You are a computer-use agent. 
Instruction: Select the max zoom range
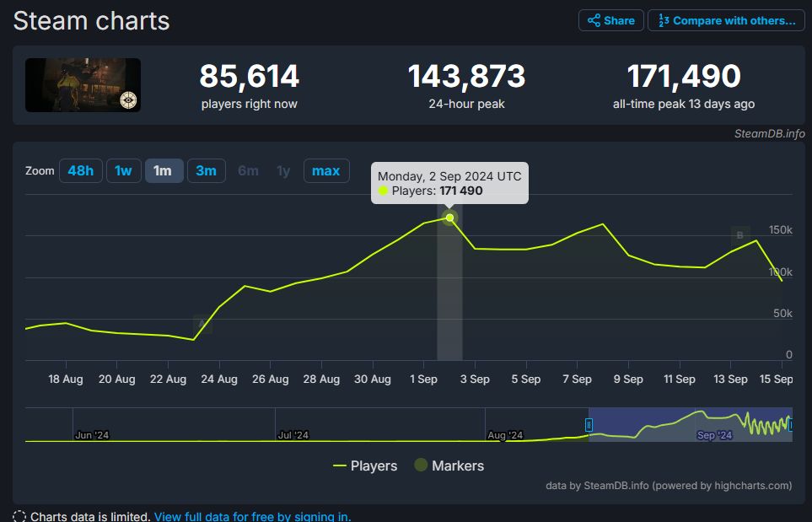coord(326,170)
